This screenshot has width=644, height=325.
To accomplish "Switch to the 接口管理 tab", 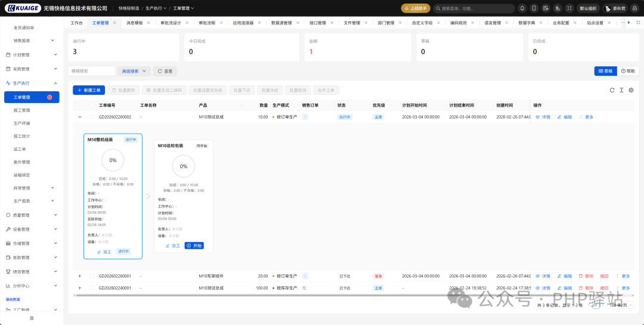I will [x=317, y=23].
